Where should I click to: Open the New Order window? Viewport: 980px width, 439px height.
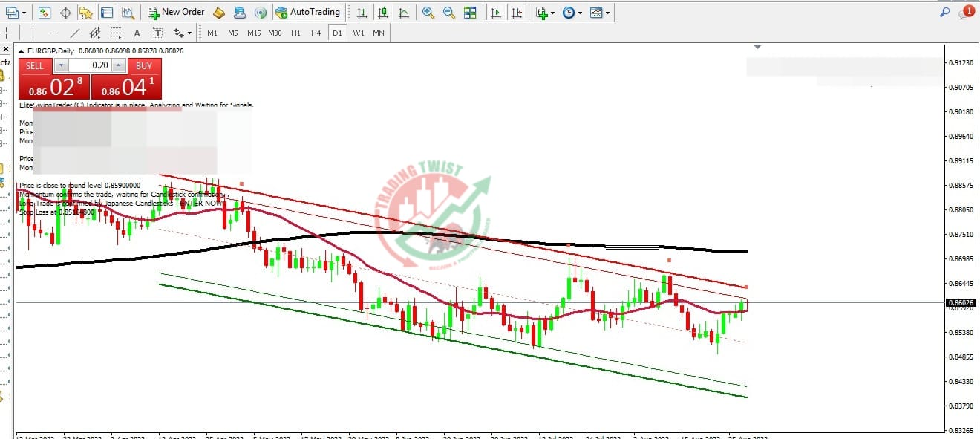[x=175, y=13]
